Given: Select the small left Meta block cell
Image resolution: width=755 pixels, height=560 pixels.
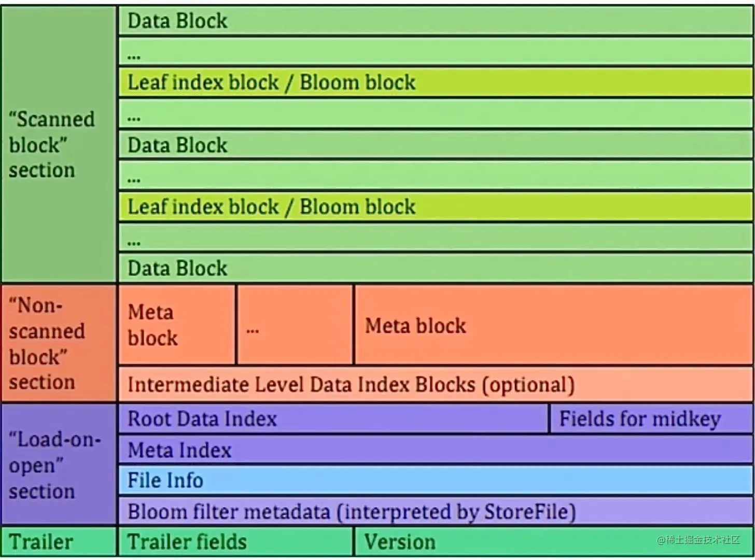Looking at the screenshot, I should point(176,325).
